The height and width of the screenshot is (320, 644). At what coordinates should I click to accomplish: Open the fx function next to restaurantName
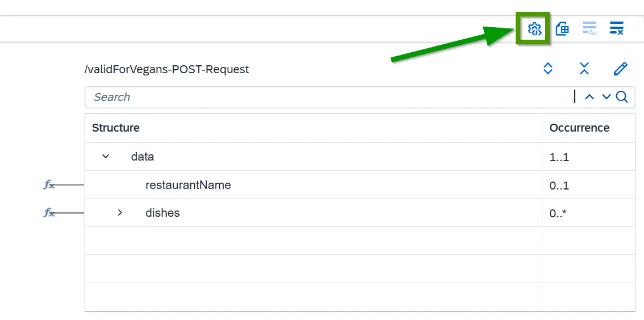coord(49,184)
